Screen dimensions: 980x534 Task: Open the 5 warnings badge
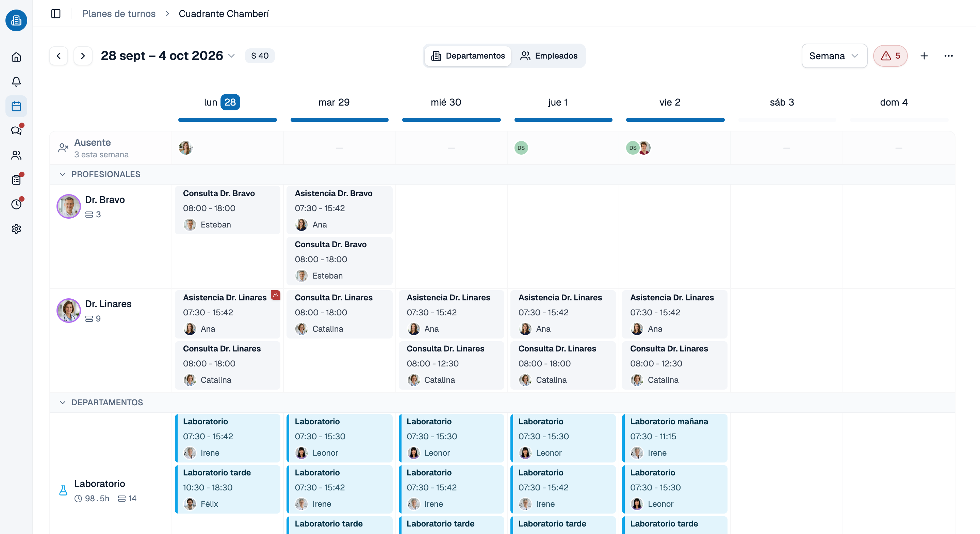pos(890,56)
